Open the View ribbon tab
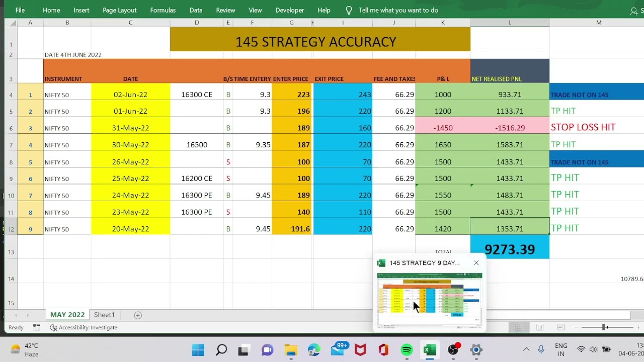 [x=255, y=10]
